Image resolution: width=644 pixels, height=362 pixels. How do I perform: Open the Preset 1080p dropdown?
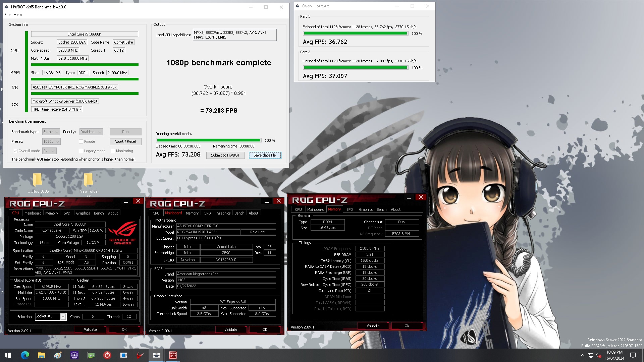pyautogui.click(x=51, y=142)
